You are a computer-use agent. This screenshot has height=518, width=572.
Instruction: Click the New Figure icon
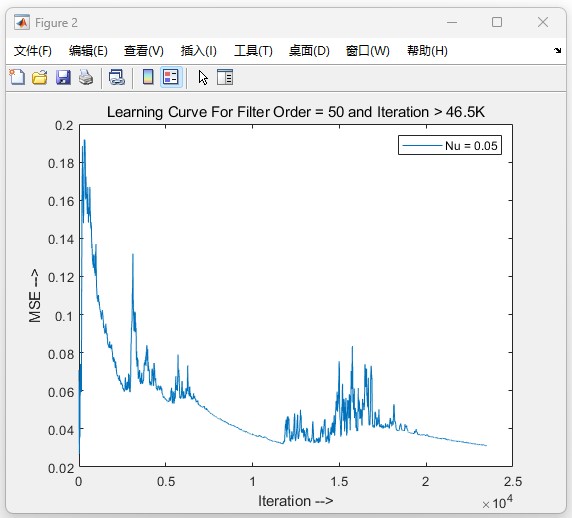tap(17, 77)
